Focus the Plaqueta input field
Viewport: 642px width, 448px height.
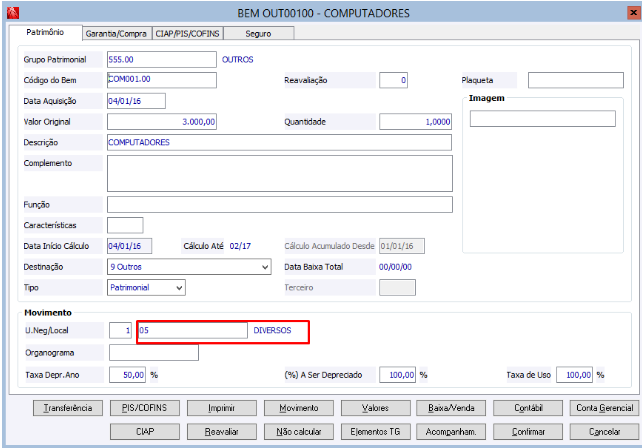click(576, 80)
